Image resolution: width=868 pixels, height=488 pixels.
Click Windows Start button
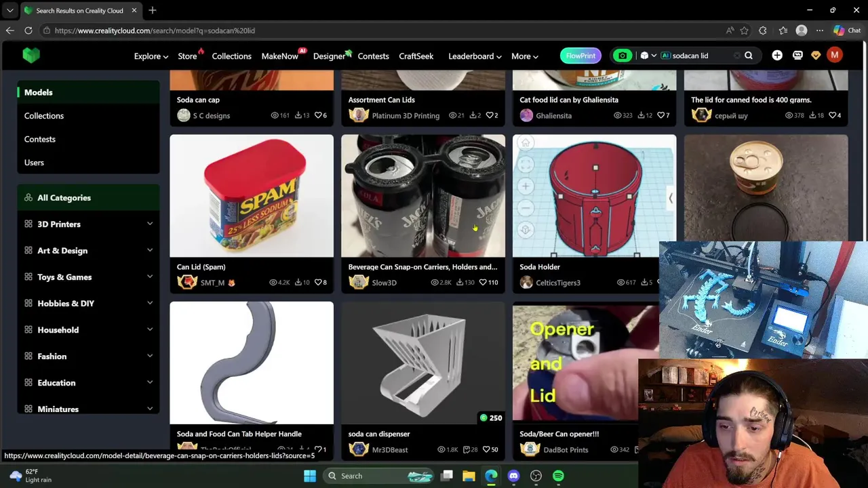(x=310, y=476)
